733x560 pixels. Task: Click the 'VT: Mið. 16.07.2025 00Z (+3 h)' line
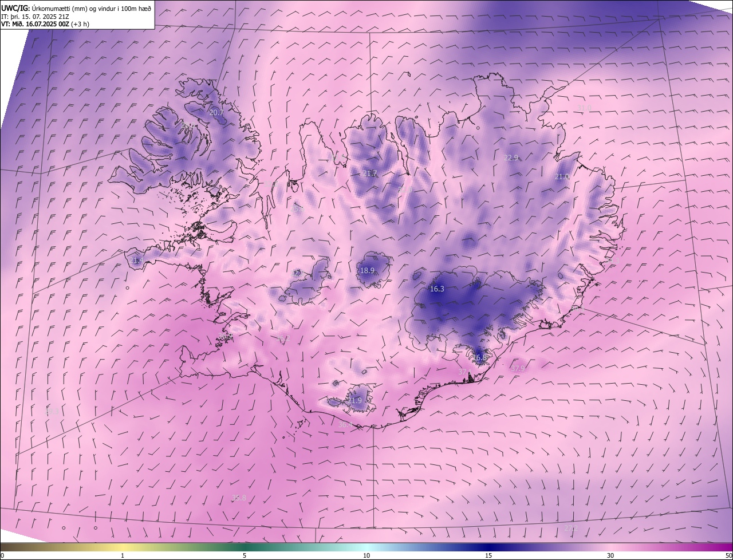45,24
